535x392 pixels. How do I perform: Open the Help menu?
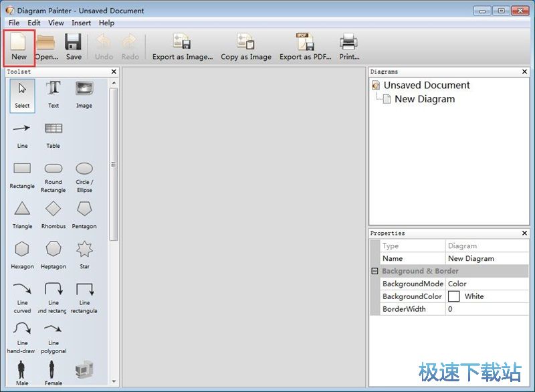(x=106, y=23)
